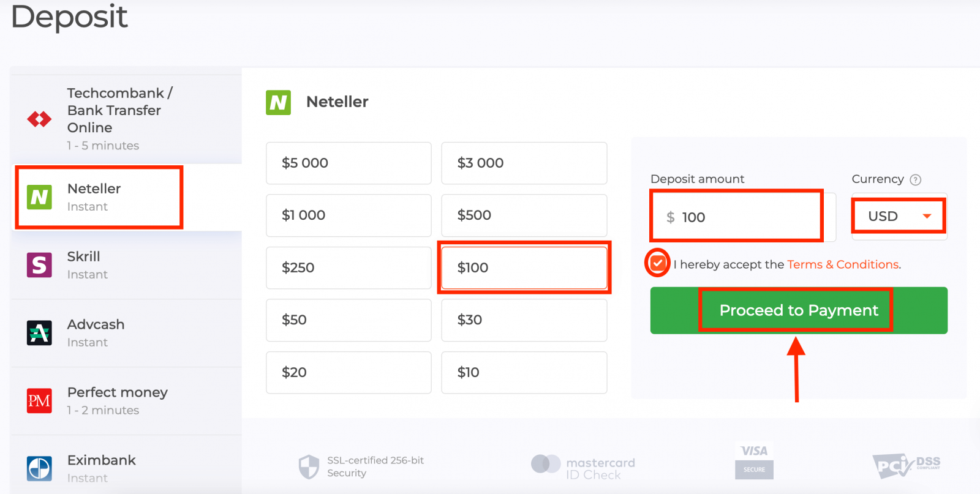Click the Skrill purple S icon
980x494 pixels.
pyautogui.click(x=39, y=265)
